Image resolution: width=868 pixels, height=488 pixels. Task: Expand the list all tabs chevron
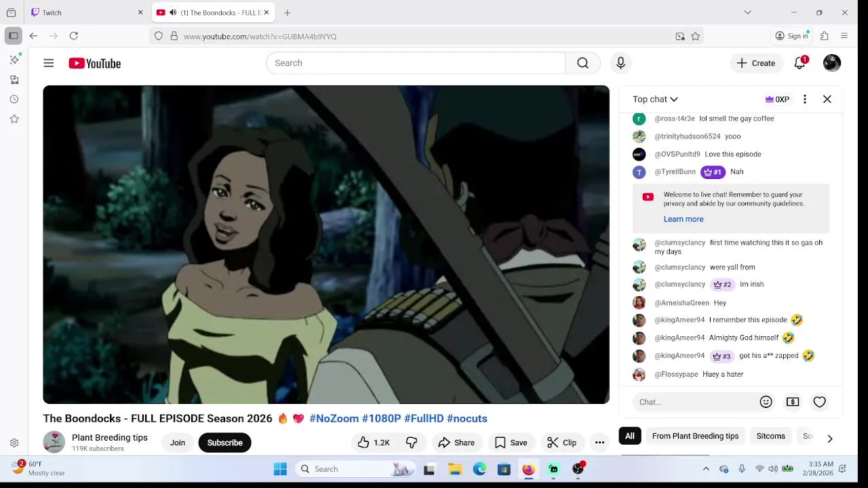coord(747,13)
